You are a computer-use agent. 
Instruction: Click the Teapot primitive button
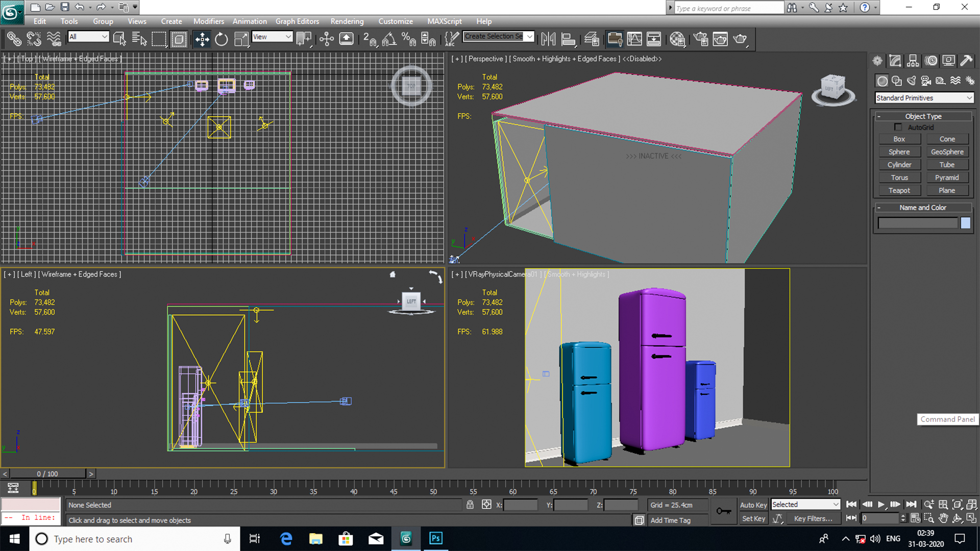tap(899, 190)
